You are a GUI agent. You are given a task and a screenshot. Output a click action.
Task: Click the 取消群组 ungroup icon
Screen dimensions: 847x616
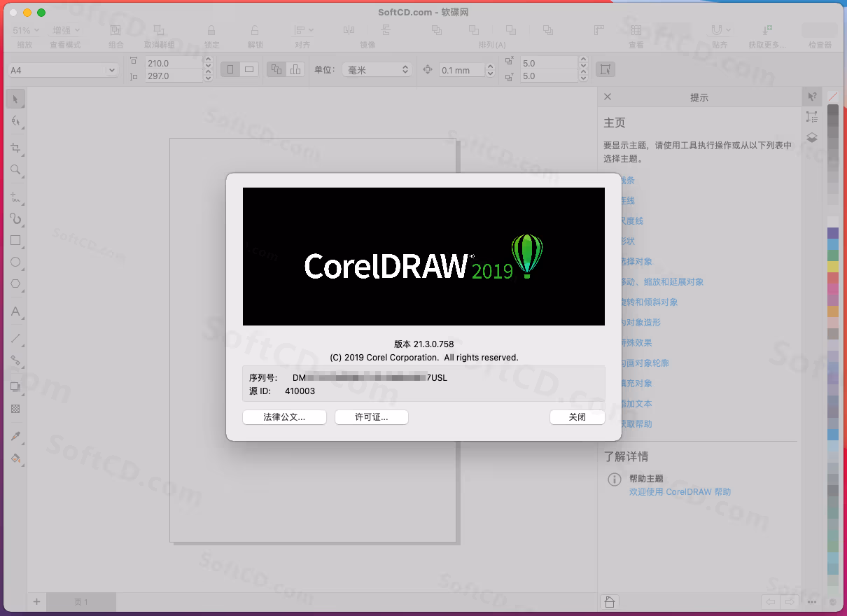pos(160,30)
